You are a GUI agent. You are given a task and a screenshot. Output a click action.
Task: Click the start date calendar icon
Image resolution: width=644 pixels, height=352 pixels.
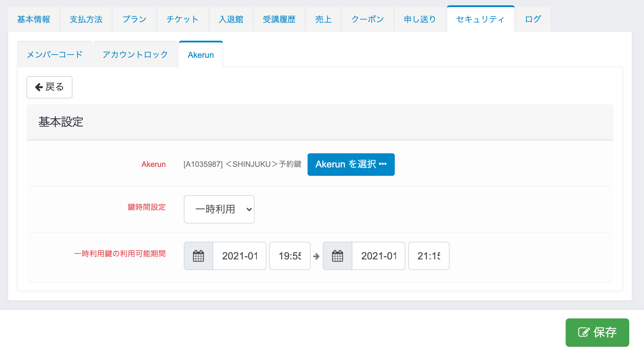pos(199,256)
